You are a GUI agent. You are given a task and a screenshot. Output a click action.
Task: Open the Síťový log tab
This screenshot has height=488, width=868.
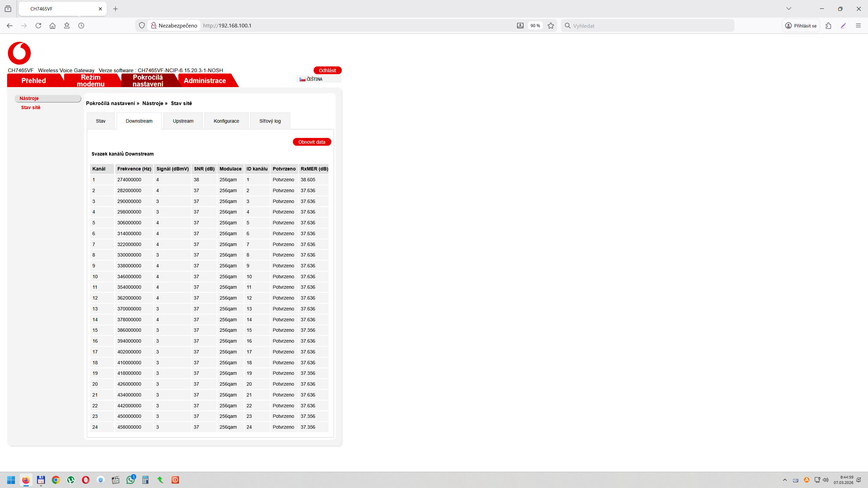tap(270, 121)
